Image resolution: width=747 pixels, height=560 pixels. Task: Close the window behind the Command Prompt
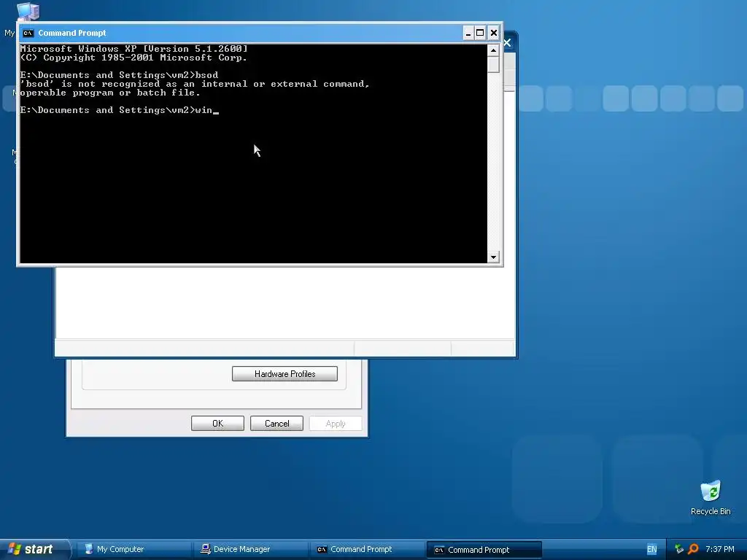(x=508, y=43)
